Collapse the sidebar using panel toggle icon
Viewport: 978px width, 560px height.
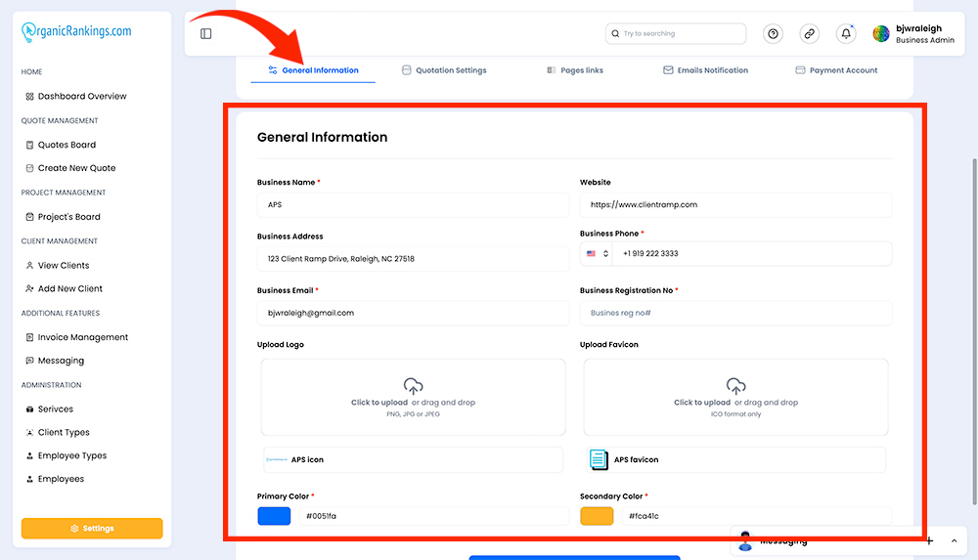[x=205, y=33]
